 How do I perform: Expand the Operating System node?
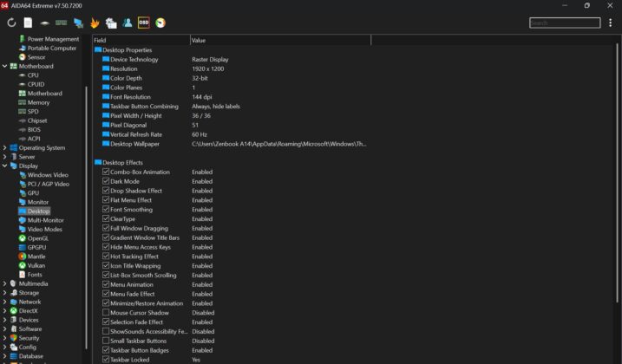(4, 147)
